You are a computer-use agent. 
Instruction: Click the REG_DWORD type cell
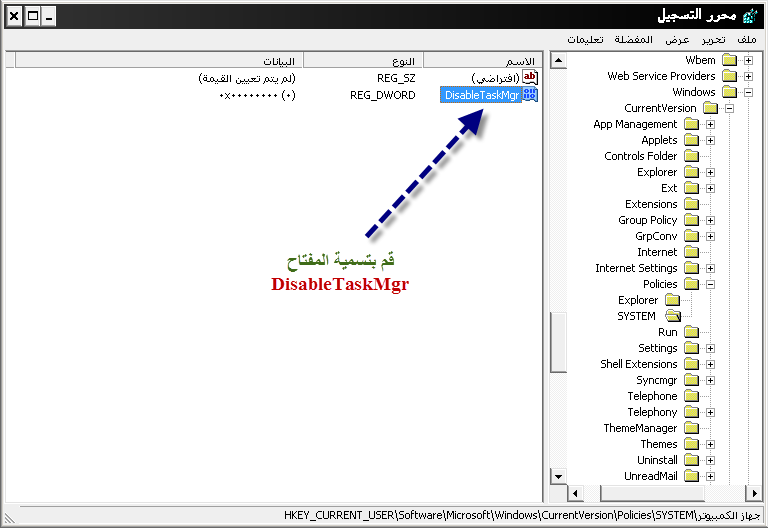click(383, 95)
